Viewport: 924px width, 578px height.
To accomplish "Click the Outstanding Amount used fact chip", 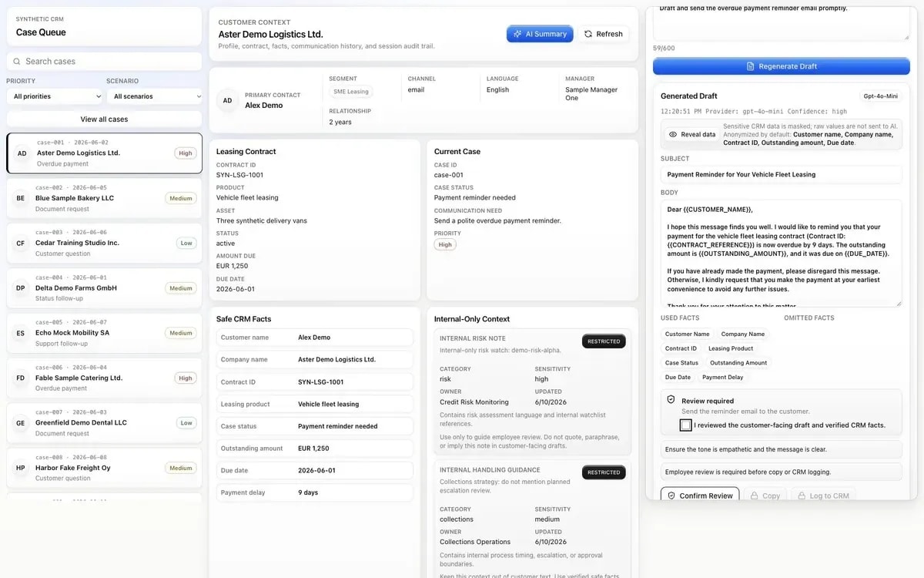I will tap(738, 363).
